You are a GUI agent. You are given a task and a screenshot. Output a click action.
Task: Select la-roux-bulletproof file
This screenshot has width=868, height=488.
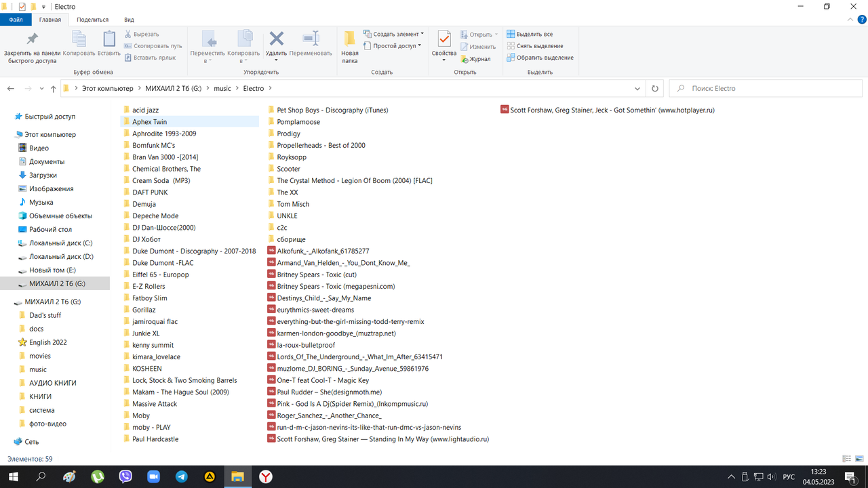306,345
